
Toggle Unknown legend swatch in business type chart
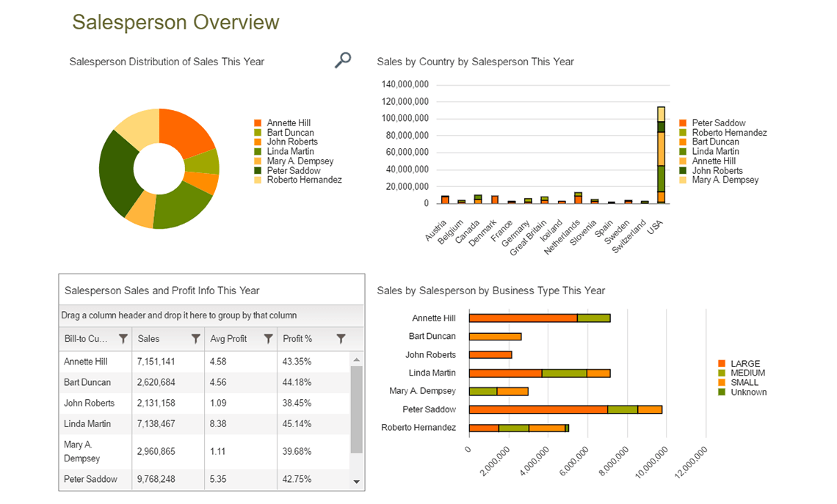pyautogui.click(x=722, y=392)
